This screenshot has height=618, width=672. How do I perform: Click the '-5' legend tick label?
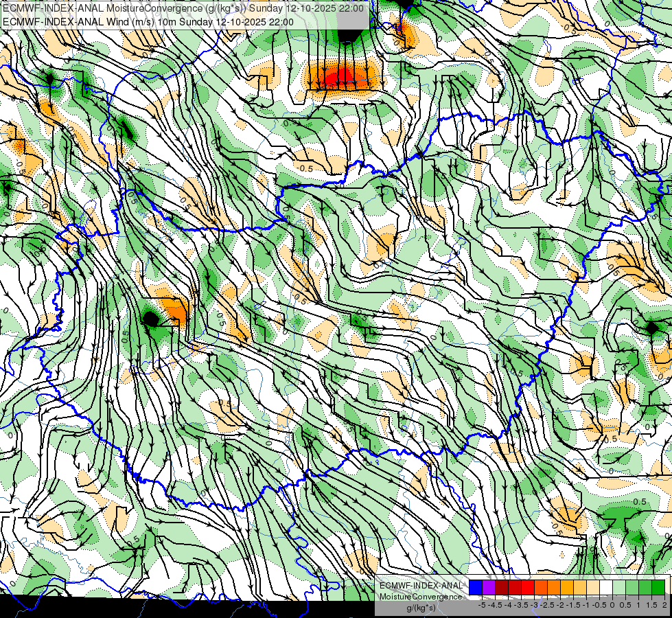click(482, 605)
